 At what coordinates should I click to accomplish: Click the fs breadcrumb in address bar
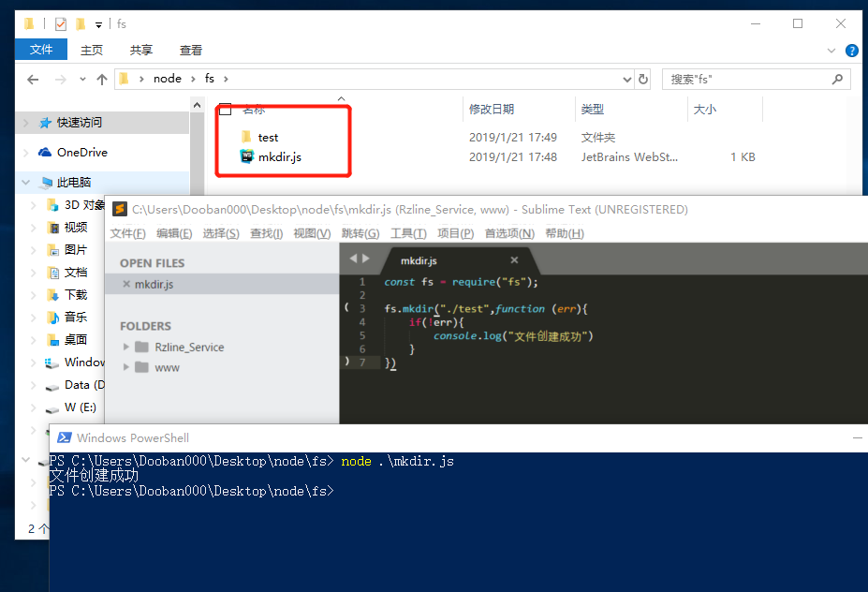click(209, 79)
